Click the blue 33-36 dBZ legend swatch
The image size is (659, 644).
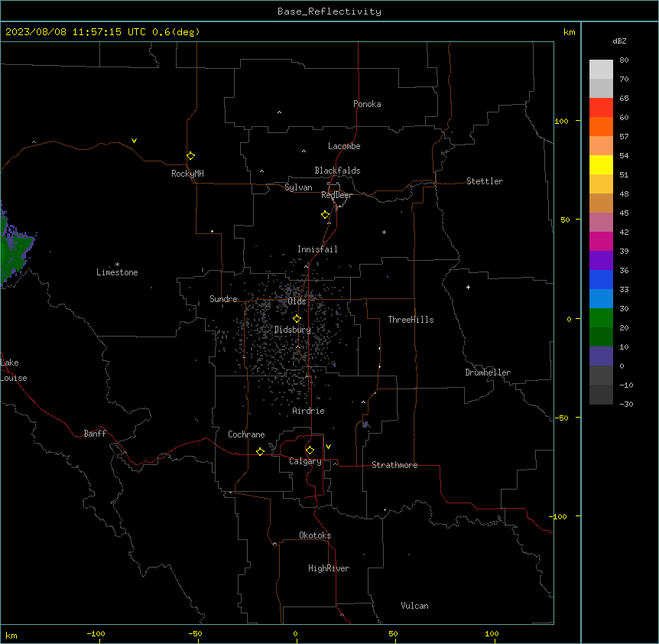(x=601, y=279)
